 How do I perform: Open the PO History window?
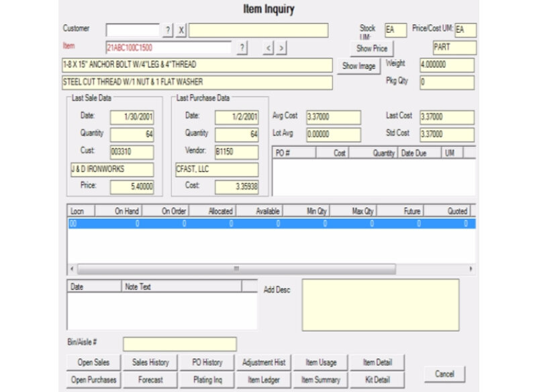(x=207, y=362)
